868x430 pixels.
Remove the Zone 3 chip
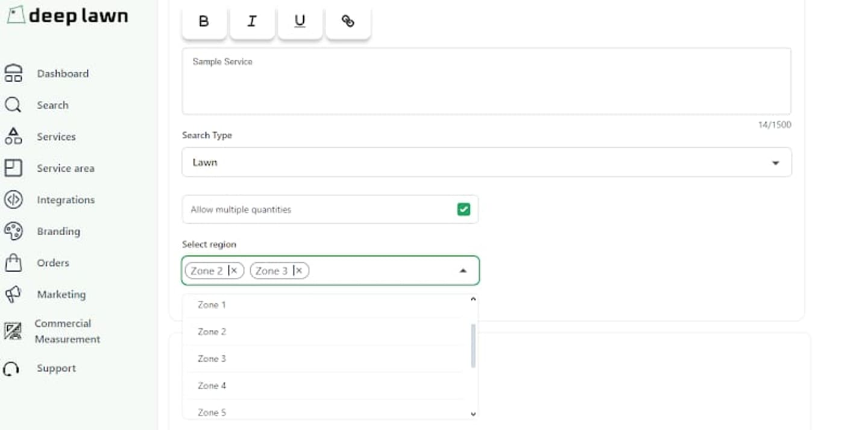pos(298,271)
